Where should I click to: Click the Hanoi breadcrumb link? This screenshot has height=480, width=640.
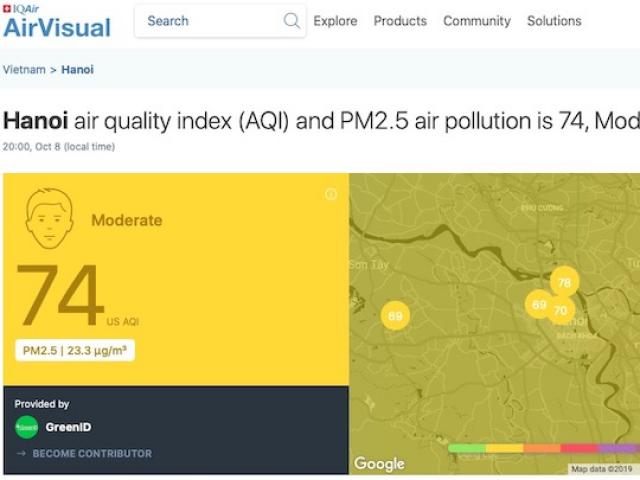coord(78,70)
